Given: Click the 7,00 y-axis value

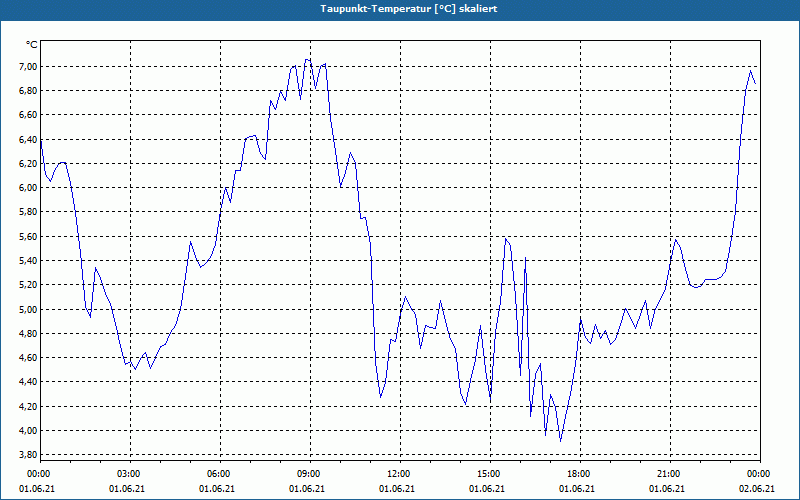Looking at the screenshot, I should point(29,67).
